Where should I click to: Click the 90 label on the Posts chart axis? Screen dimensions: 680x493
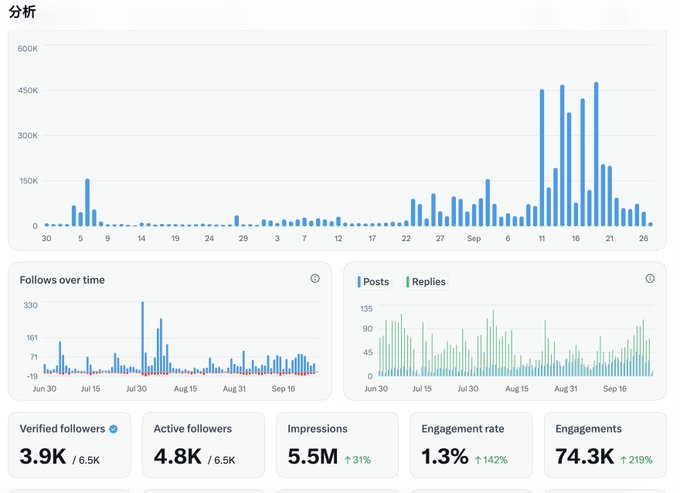367,329
